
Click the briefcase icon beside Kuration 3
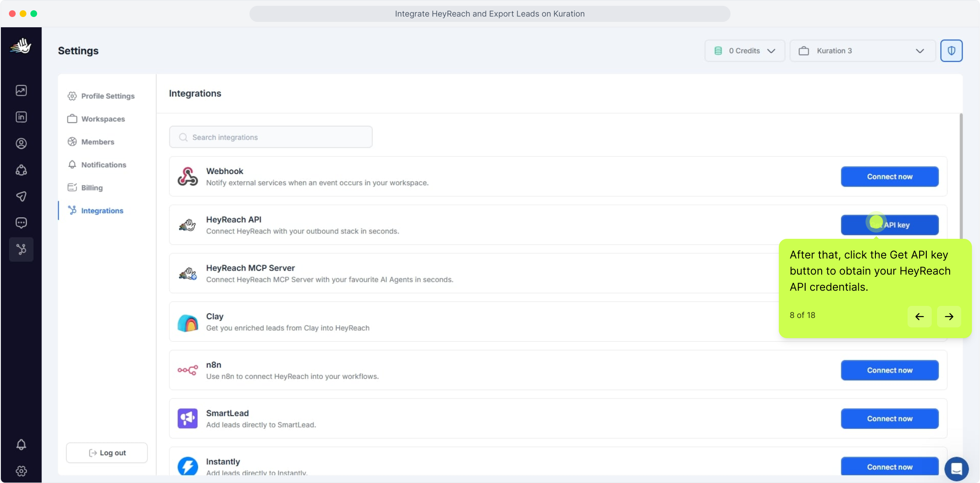[x=803, y=51]
